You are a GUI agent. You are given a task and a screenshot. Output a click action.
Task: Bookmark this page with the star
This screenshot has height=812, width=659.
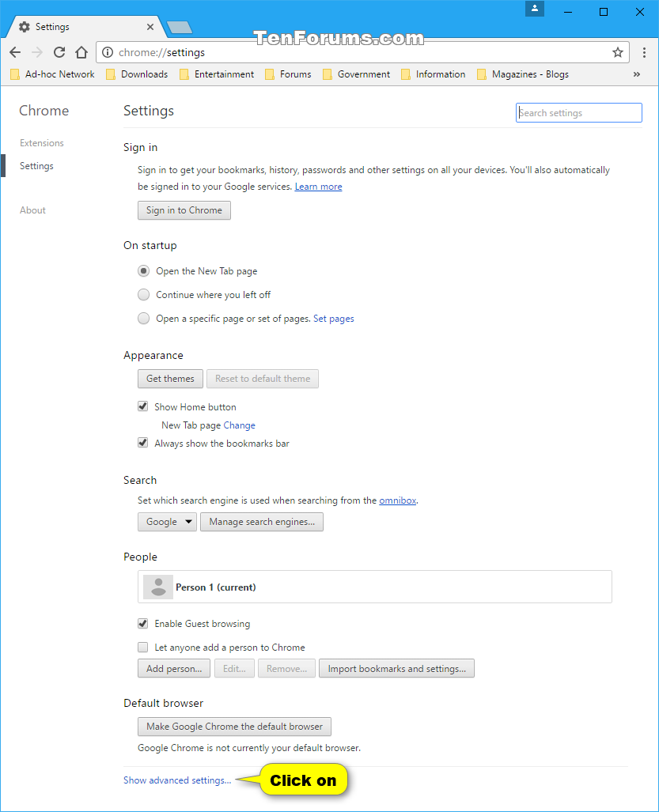pyautogui.click(x=618, y=52)
